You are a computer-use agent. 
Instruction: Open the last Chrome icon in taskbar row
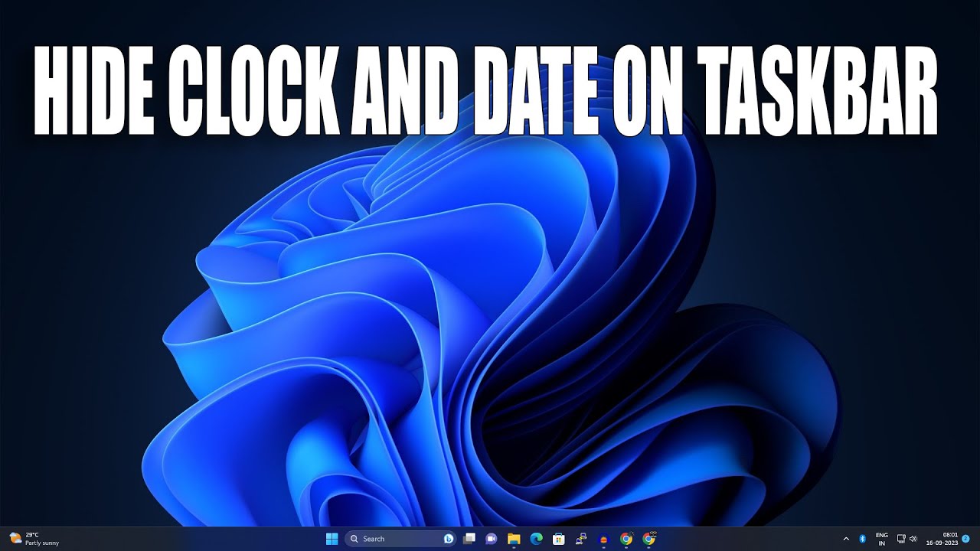click(649, 539)
